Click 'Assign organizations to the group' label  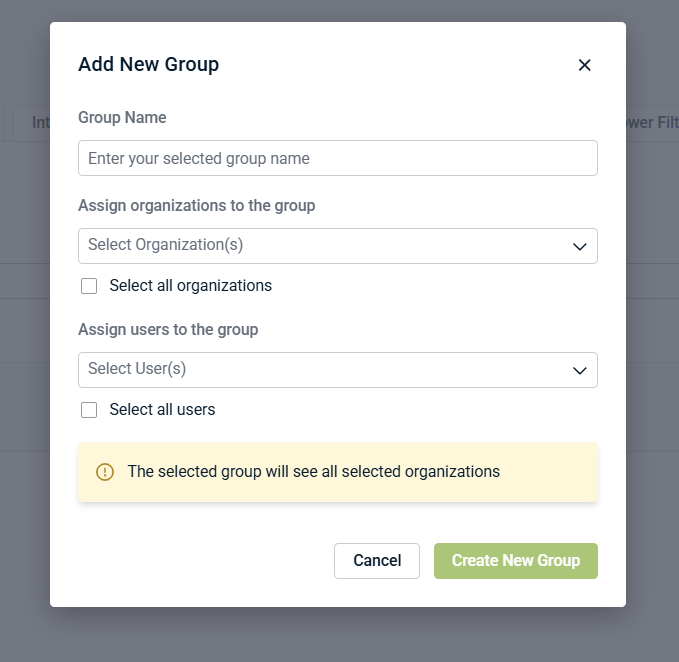197,206
